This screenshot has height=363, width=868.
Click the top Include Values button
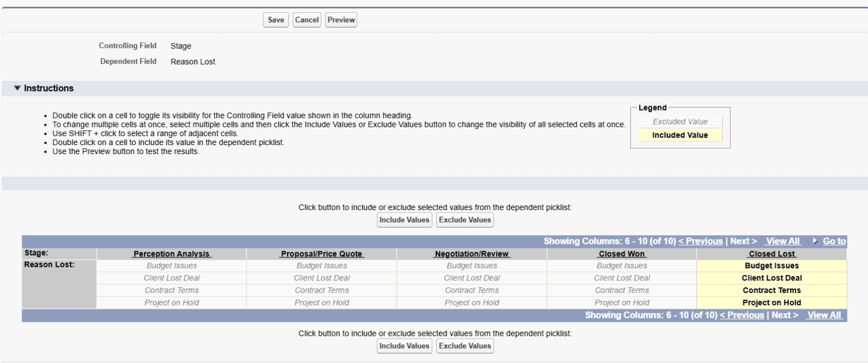coord(404,220)
